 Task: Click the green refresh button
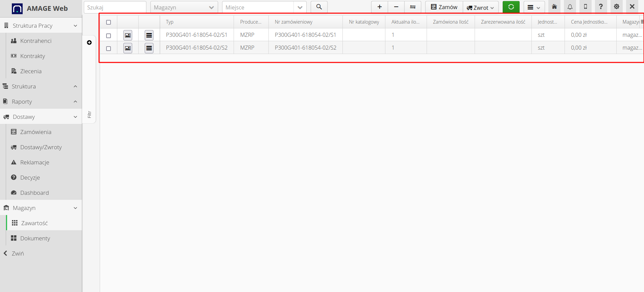pyautogui.click(x=511, y=7)
